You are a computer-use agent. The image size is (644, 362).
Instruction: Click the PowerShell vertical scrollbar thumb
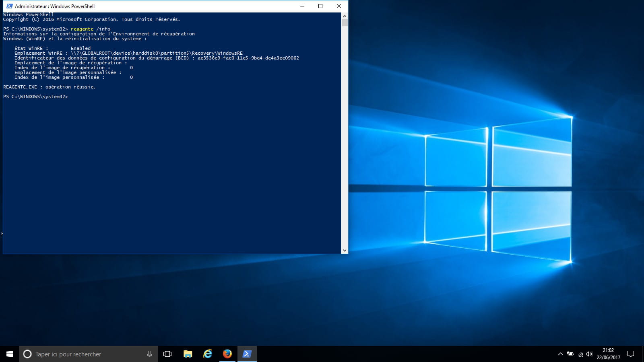345,23
